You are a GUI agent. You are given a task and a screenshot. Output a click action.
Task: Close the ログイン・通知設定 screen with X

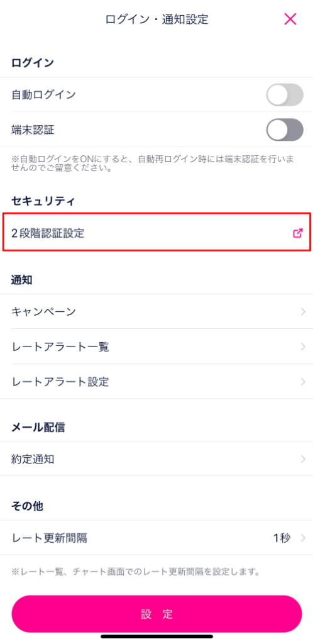[x=290, y=19]
